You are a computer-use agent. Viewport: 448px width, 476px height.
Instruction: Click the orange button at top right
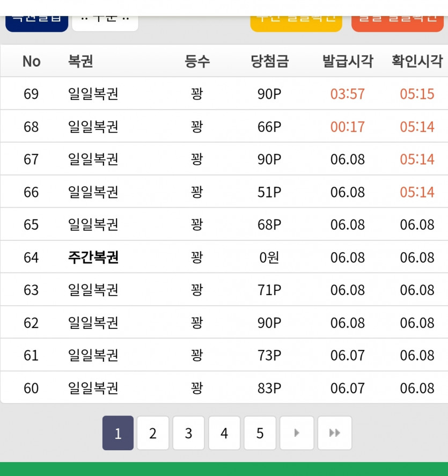tap(398, 24)
